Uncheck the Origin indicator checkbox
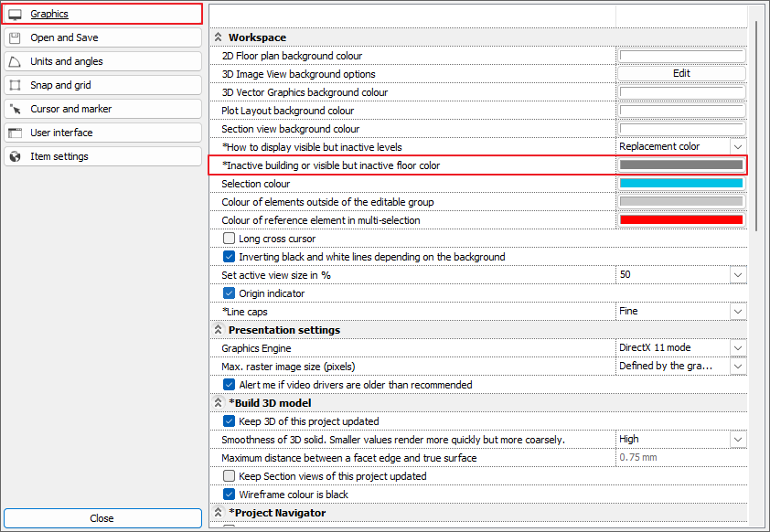The width and height of the screenshot is (770, 532). click(x=229, y=293)
